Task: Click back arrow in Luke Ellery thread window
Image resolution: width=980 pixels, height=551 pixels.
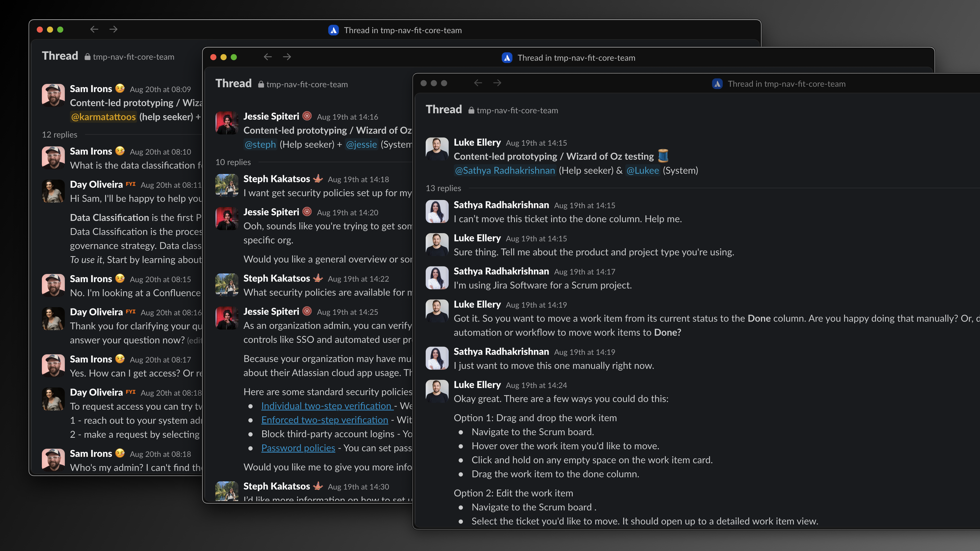Action: [478, 83]
